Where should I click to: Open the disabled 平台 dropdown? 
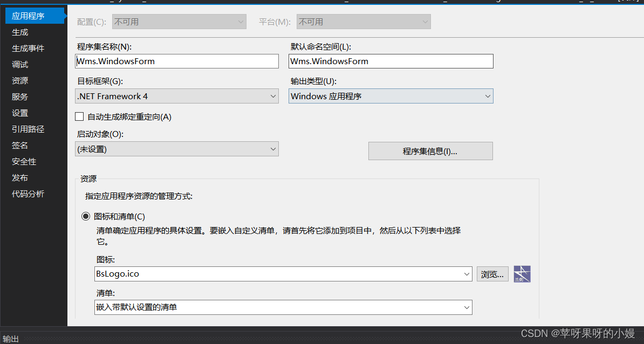pos(364,22)
